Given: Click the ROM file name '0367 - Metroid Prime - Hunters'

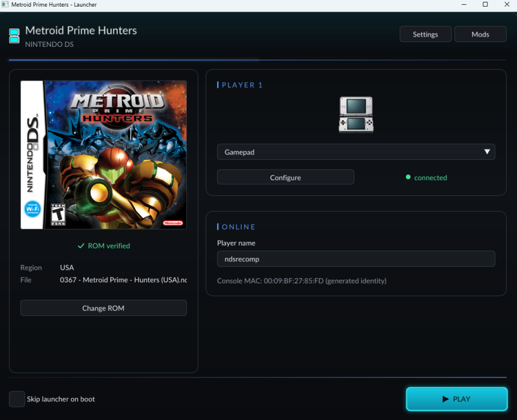Looking at the screenshot, I should tap(123, 280).
